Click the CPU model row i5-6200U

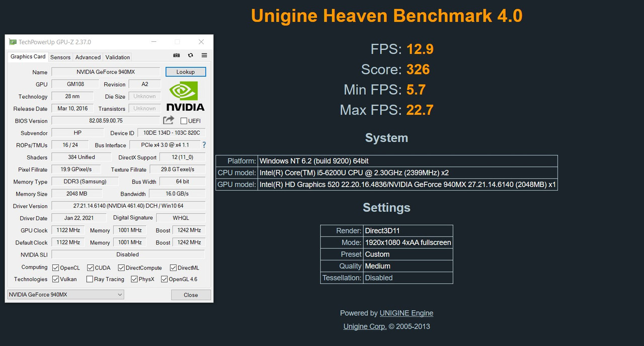[386, 172]
